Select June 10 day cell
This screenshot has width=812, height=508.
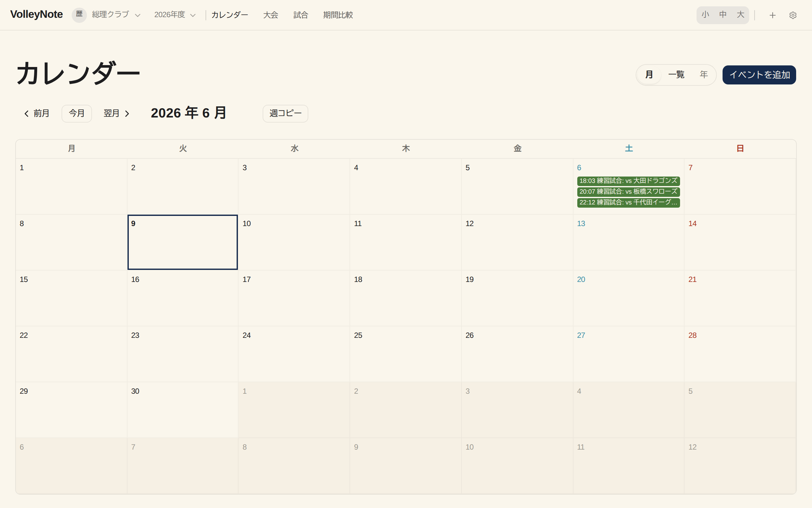(294, 242)
